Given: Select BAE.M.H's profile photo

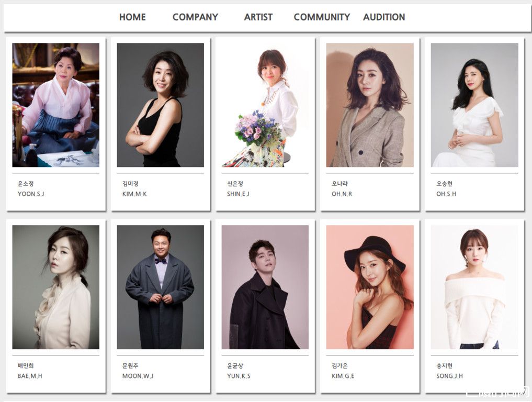Looking at the screenshot, I should [x=56, y=287].
